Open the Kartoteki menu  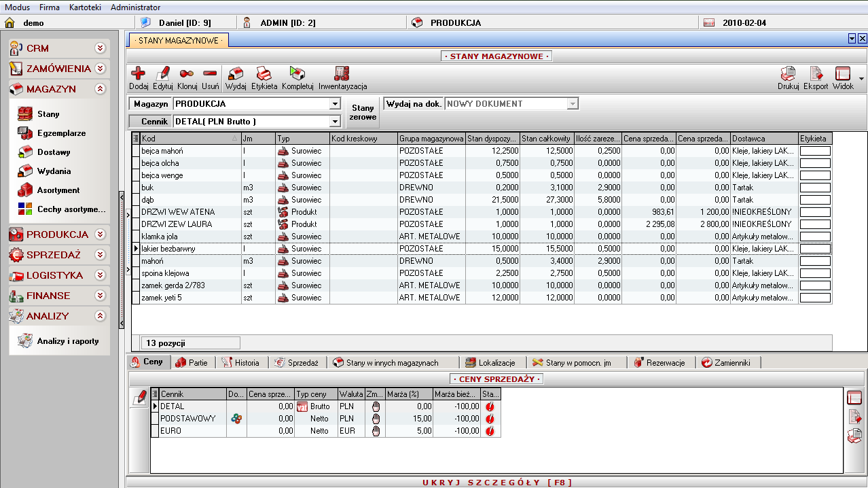pyautogui.click(x=86, y=7)
